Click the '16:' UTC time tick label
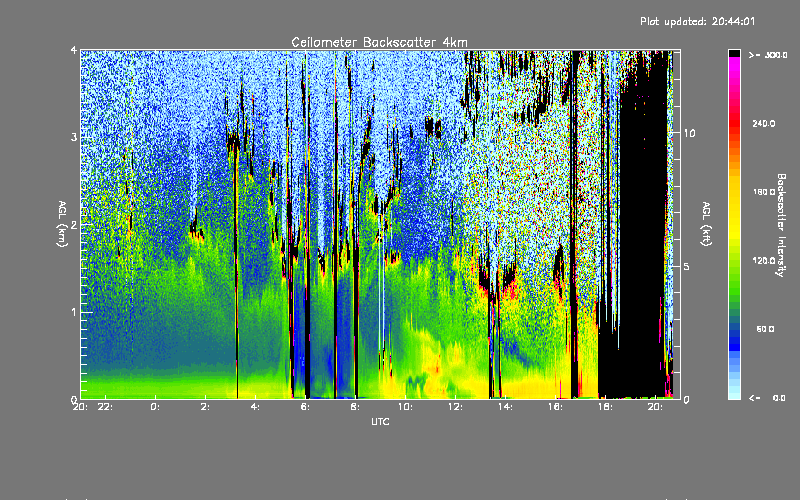This screenshot has height=500, width=800. point(555,407)
